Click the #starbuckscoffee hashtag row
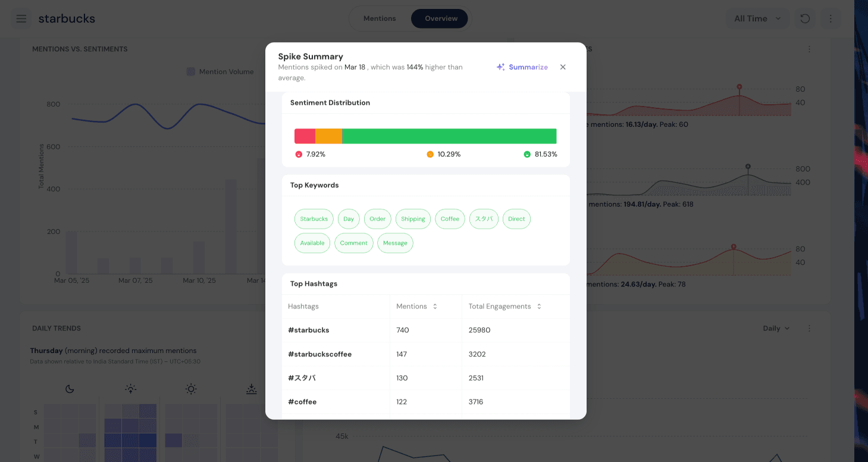 319,354
